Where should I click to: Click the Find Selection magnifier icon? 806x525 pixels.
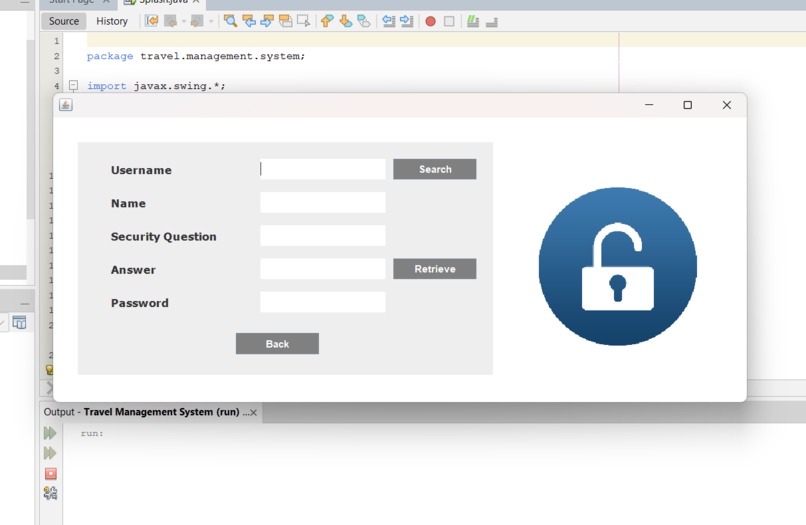(x=230, y=21)
